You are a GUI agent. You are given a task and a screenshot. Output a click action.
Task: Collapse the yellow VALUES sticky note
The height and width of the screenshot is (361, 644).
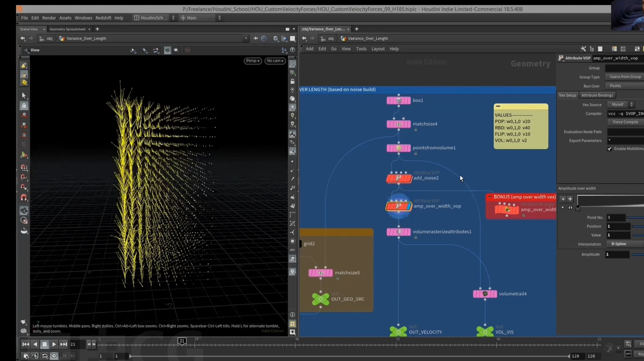(x=498, y=106)
